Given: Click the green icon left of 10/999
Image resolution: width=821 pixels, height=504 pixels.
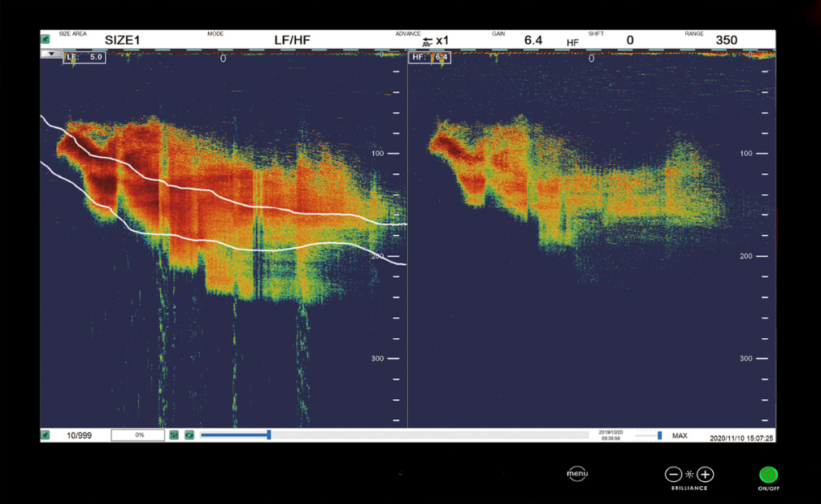Looking at the screenshot, I should [x=46, y=436].
